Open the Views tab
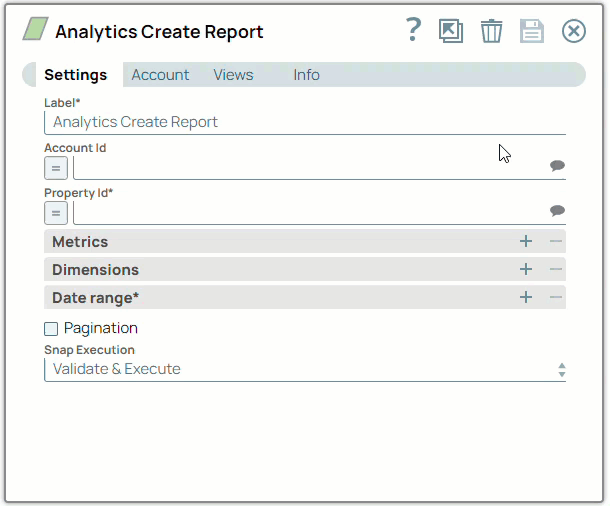This screenshot has height=506, width=610. point(233,75)
